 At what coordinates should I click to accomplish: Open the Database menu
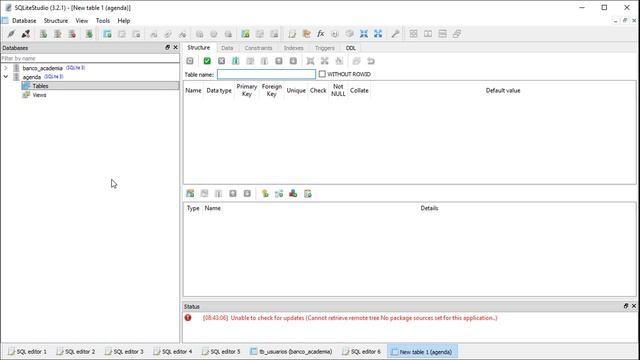coord(24,21)
